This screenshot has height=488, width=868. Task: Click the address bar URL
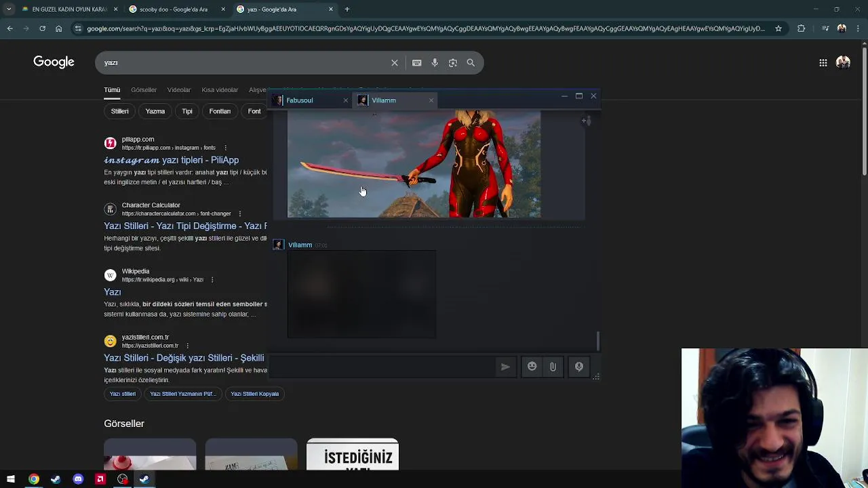click(x=426, y=28)
